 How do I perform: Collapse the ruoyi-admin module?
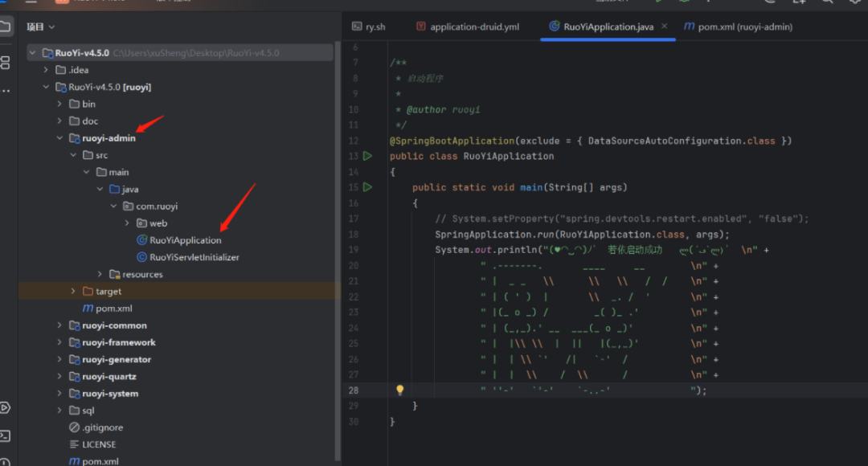tap(59, 138)
